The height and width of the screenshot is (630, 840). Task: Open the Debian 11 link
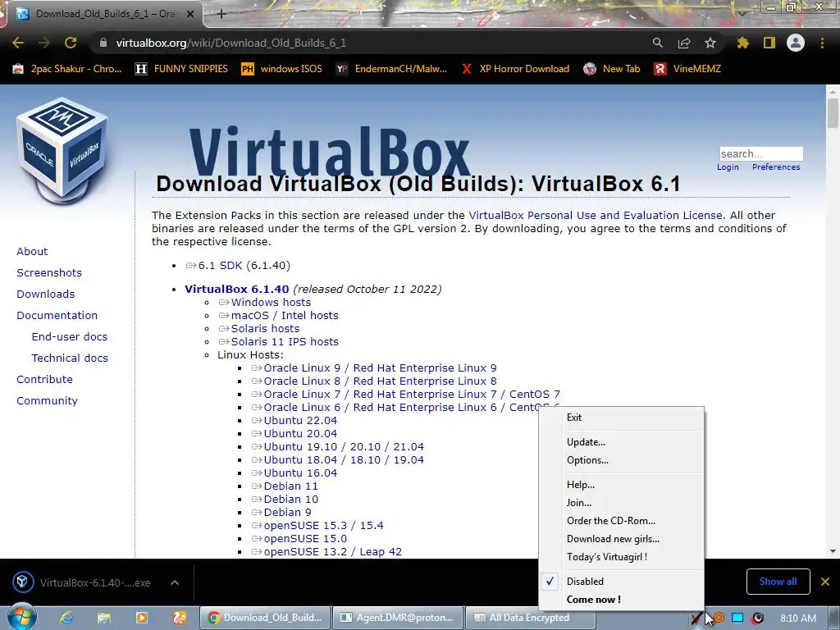[x=290, y=486]
